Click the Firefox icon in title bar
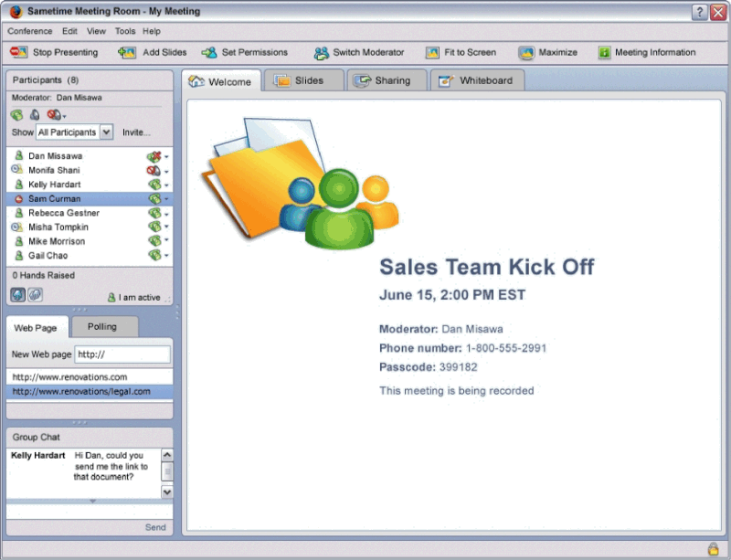This screenshot has height=560, width=731. click(16, 12)
